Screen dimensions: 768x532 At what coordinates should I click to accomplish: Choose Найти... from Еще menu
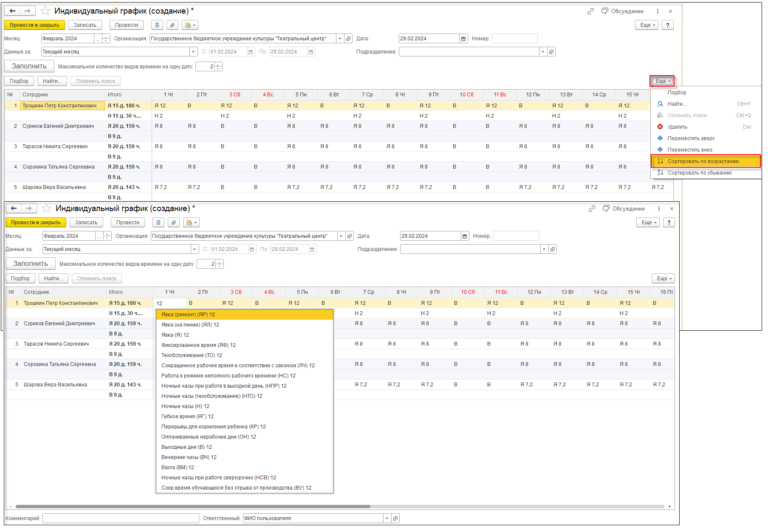pyautogui.click(x=677, y=104)
